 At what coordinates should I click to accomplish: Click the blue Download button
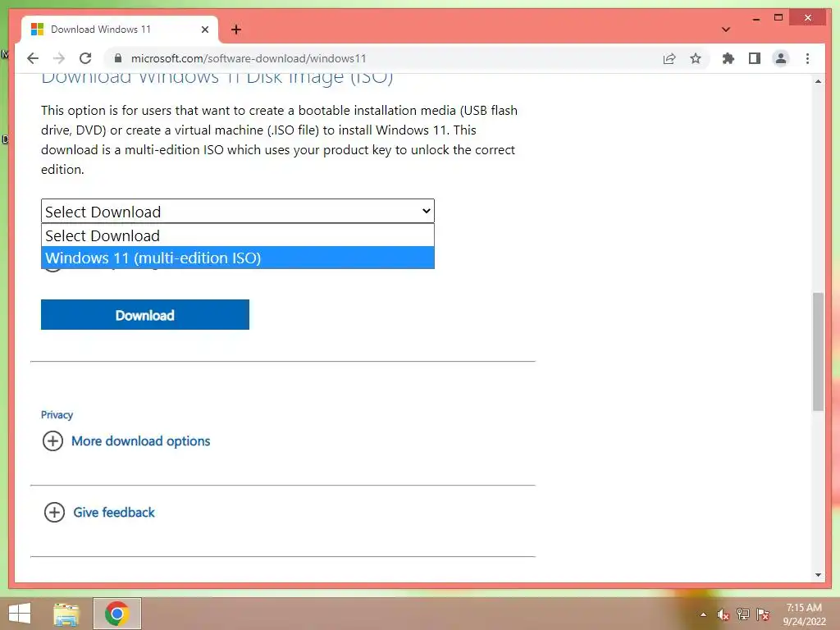click(x=145, y=315)
